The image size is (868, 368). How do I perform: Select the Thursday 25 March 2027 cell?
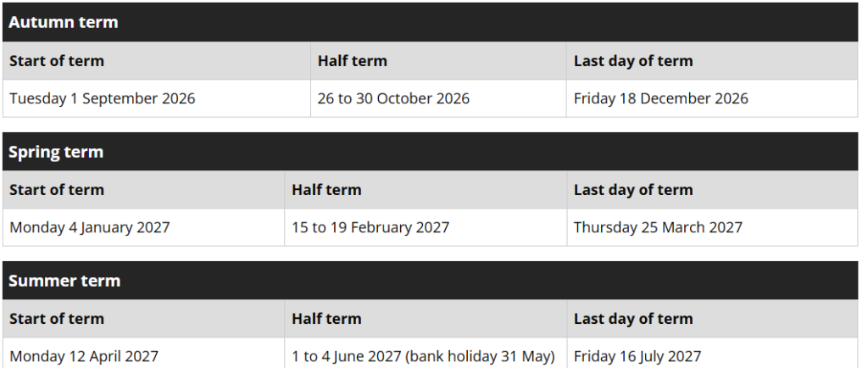click(712, 227)
